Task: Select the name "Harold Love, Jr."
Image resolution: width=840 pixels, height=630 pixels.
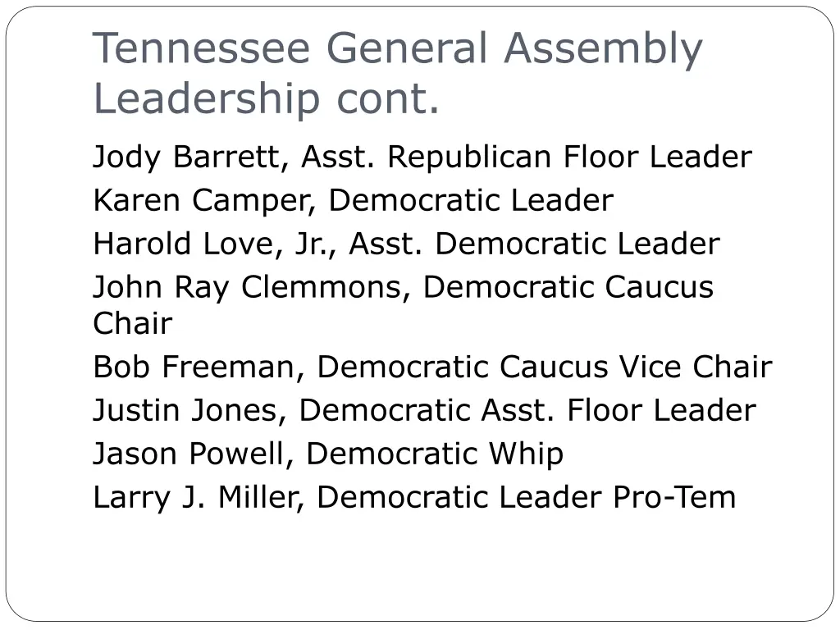Action: [x=216, y=244]
